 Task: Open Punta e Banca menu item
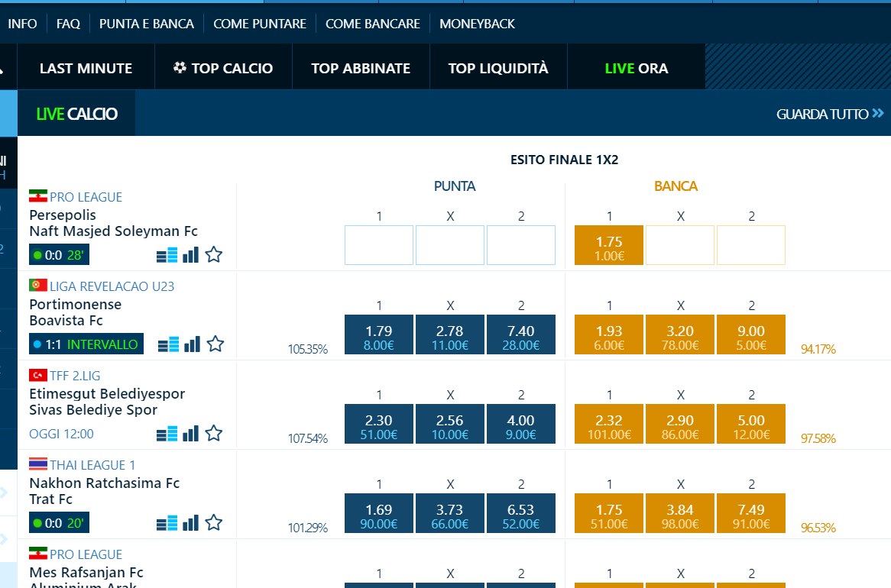coord(147,24)
